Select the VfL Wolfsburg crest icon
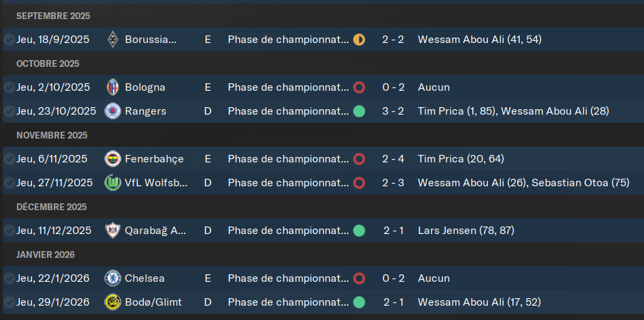Image resolution: width=644 pixels, height=320 pixels. tap(113, 183)
